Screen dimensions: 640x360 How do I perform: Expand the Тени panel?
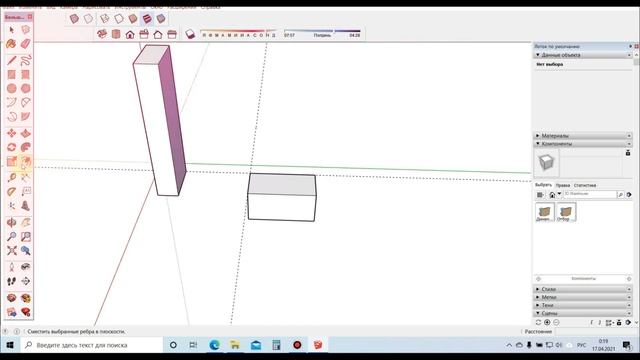pyautogui.click(x=582, y=305)
